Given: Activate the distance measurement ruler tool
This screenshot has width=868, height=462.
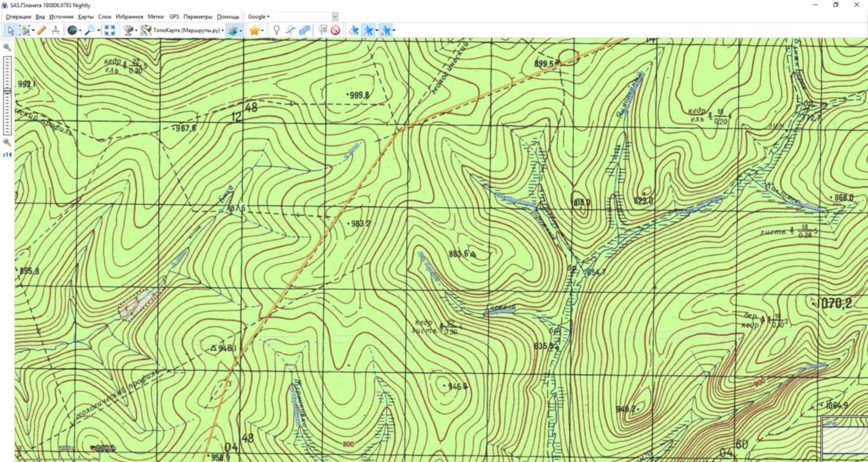Looking at the screenshot, I should (x=41, y=30).
